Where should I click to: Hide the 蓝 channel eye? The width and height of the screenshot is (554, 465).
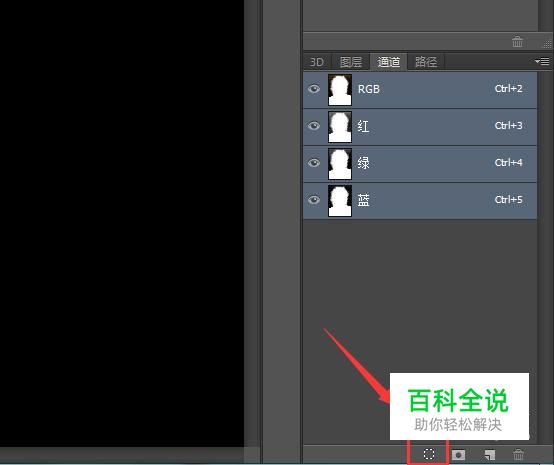point(314,200)
